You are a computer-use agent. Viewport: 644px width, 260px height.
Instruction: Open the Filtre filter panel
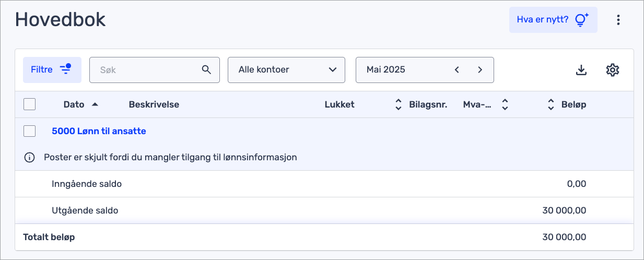pyautogui.click(x=52, y=70)
